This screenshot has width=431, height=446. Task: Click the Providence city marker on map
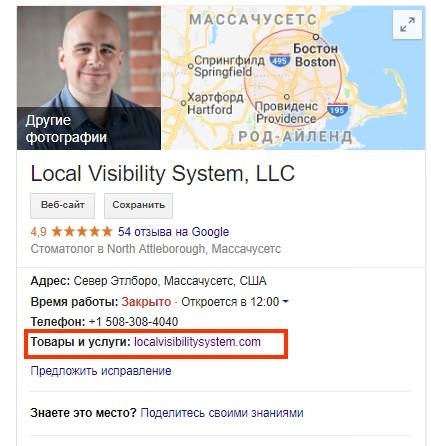coord(287,97)
